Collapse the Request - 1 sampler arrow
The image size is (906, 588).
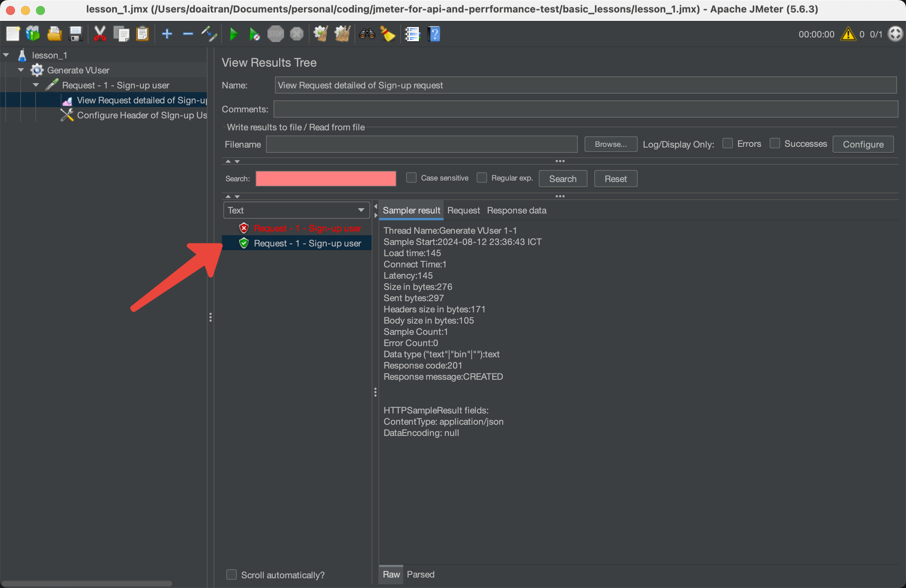(36, 85)
